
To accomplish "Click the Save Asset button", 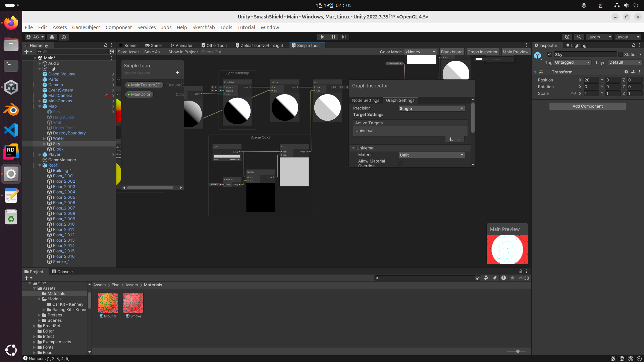I will [x=128, y=52].
